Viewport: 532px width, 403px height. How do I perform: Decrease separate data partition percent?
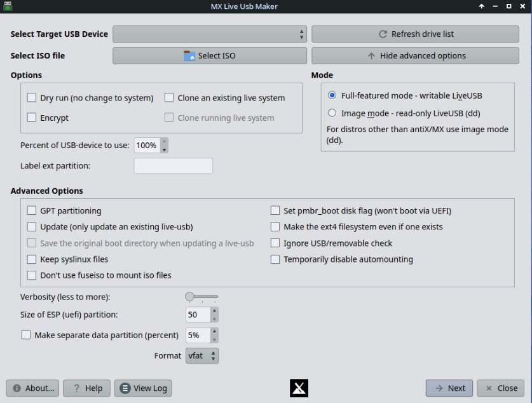point(214,339)
